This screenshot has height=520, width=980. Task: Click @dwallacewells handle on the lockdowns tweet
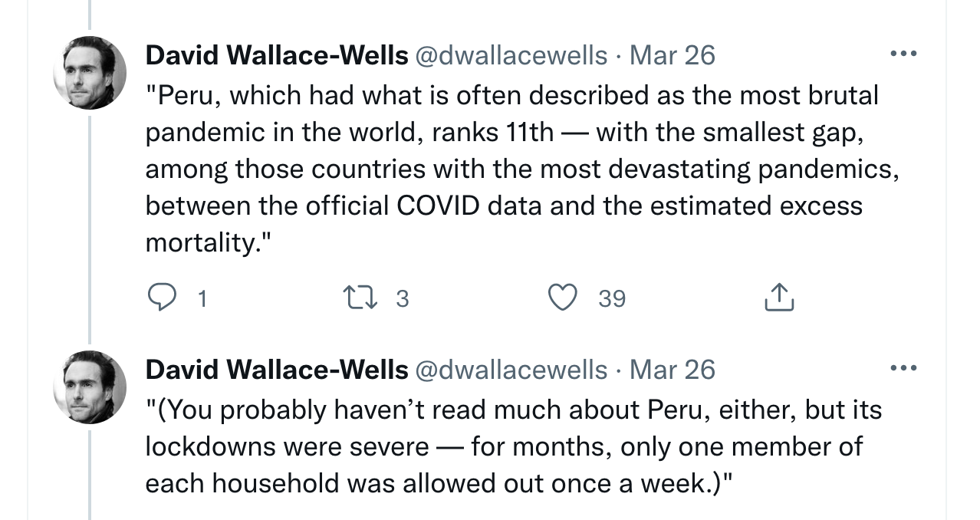[x=511, y=370]
